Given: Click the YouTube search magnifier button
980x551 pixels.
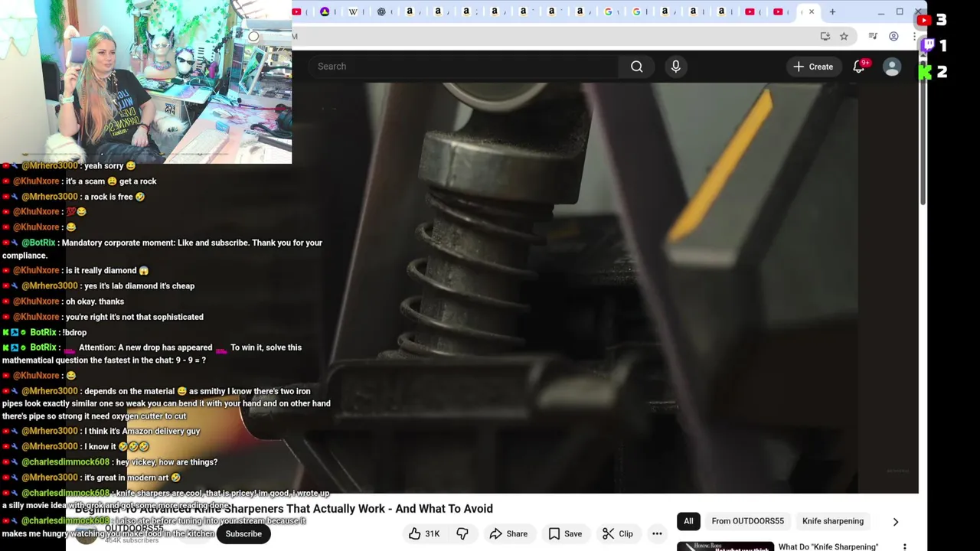Looking at the screenshot, I should (636, 67).
